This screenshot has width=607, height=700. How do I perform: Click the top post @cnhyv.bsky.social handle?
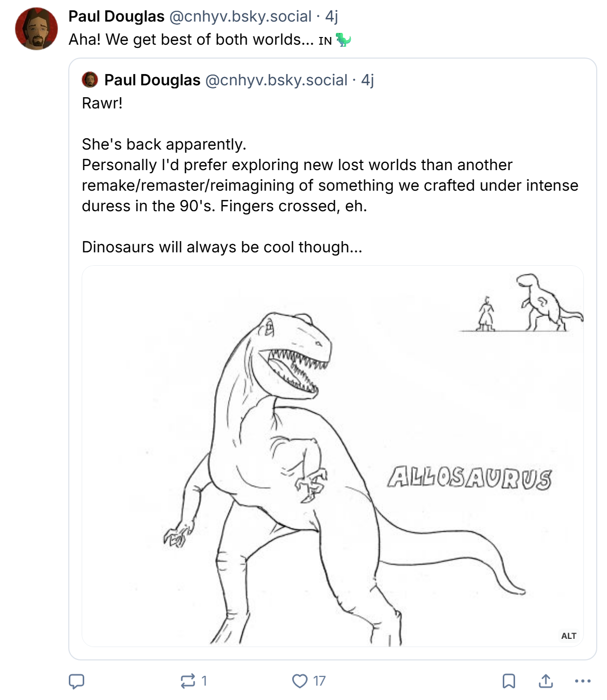pyautogui.click(x=240, y=16)
